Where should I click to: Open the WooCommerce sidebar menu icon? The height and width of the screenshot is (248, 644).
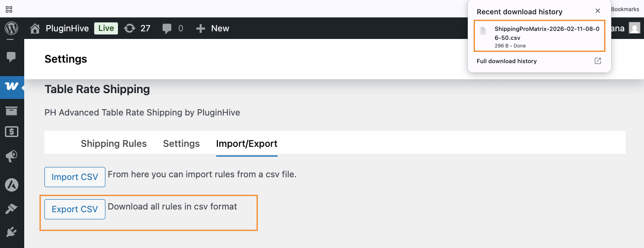click(12, 86)
